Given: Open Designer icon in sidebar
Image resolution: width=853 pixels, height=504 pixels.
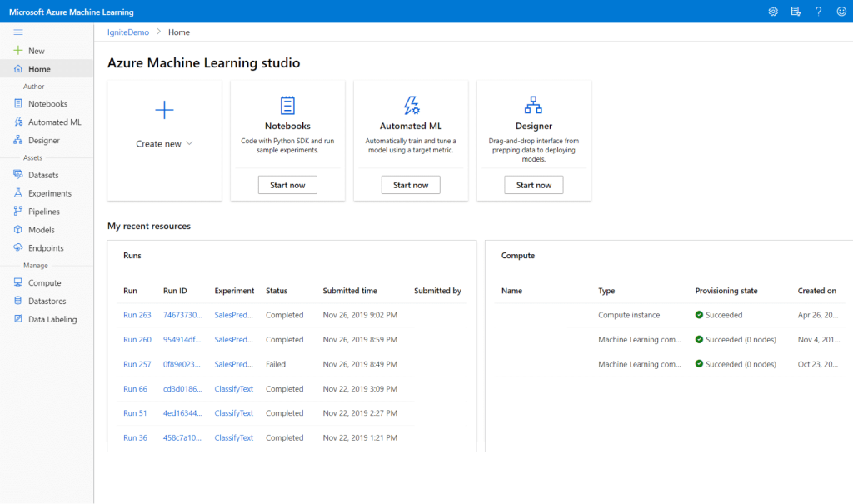Looking at the screenshot, I should [x=18, y=140].
